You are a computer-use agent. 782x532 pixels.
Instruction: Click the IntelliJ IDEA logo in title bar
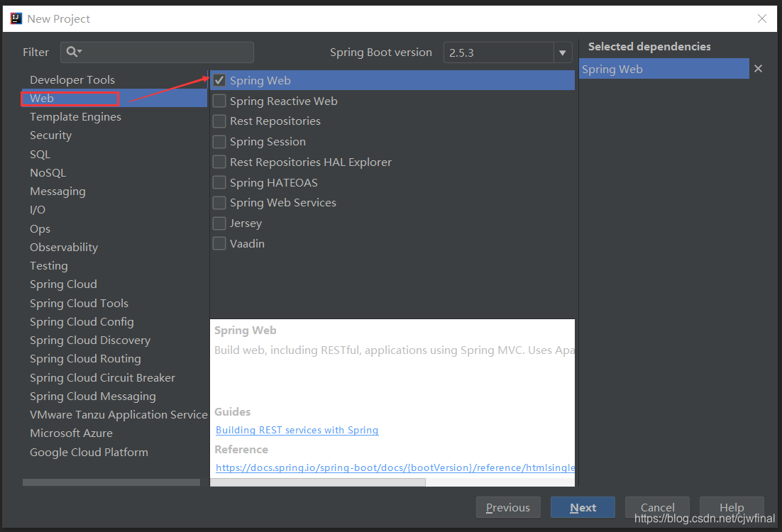coord(16,18)
